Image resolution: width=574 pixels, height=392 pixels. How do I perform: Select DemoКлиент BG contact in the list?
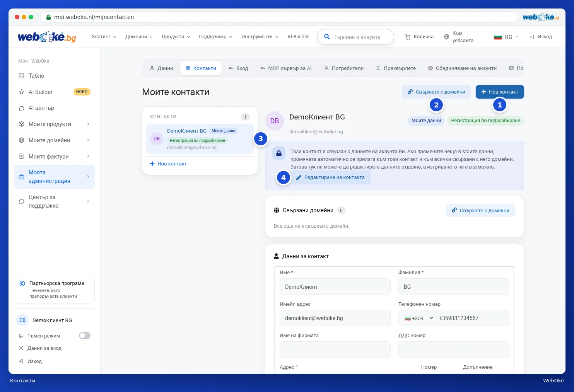(200, 139)
